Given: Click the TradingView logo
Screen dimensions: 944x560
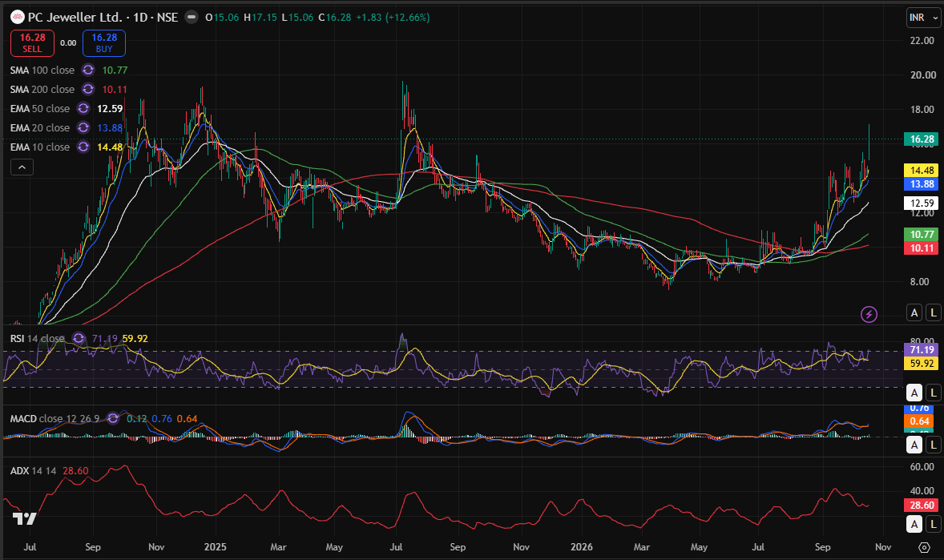Looking at the screenshot, I should click(x=25, y=518).
